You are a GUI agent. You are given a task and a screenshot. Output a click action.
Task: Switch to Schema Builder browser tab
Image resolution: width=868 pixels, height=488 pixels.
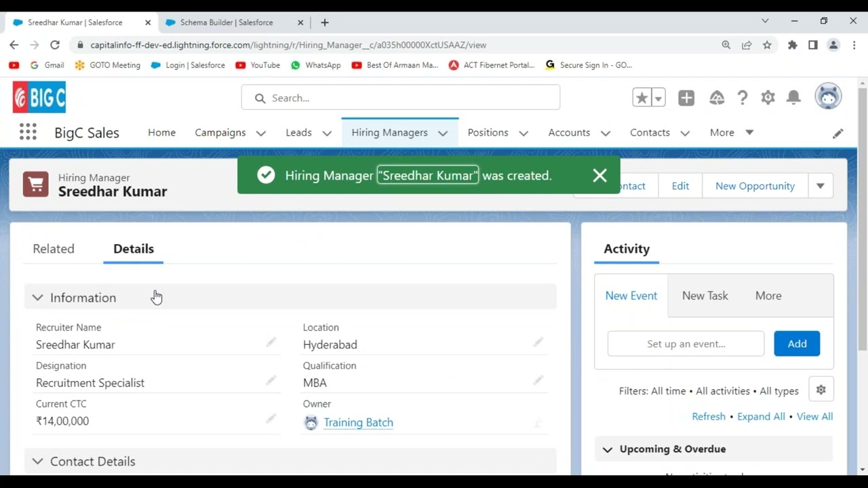226,22
